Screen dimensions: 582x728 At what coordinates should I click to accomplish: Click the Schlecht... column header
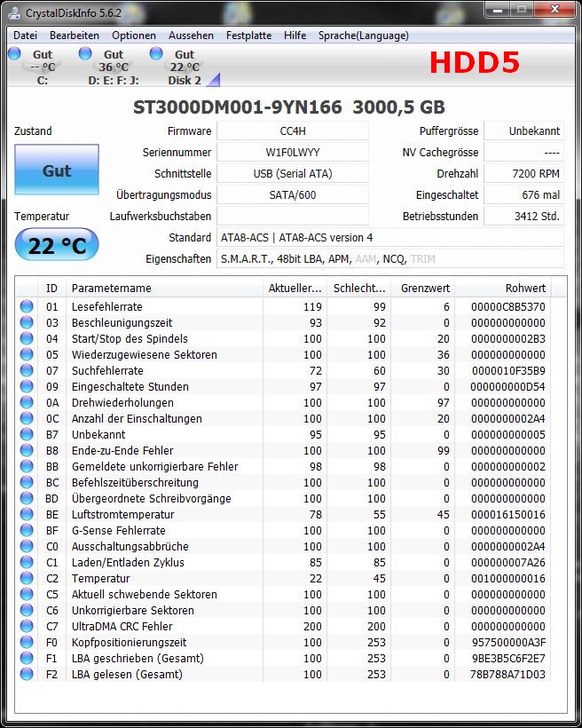358,288
